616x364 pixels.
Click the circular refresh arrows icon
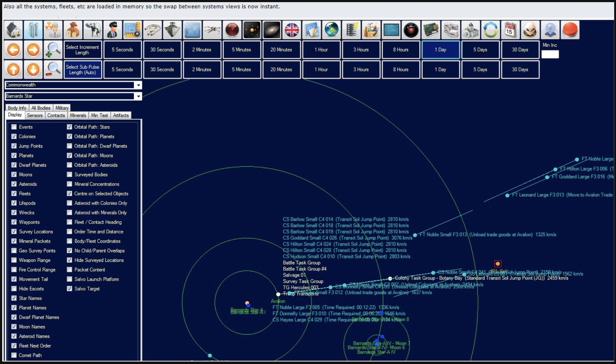pos(490,30)
